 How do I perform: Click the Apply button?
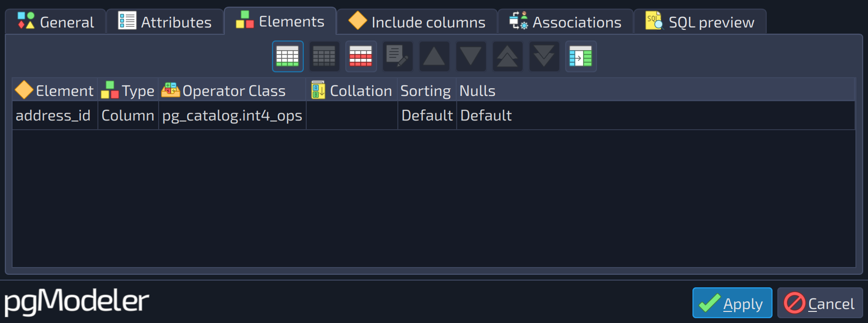coord(732,303)
